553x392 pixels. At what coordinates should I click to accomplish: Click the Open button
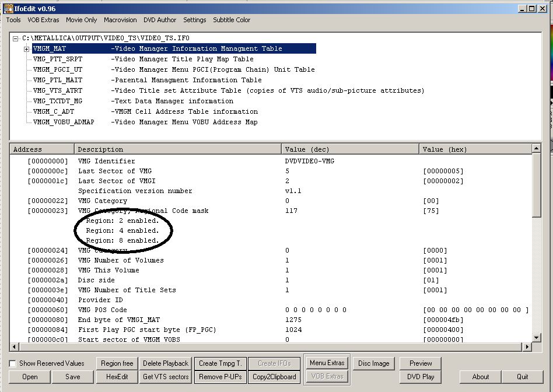point(30,377)
